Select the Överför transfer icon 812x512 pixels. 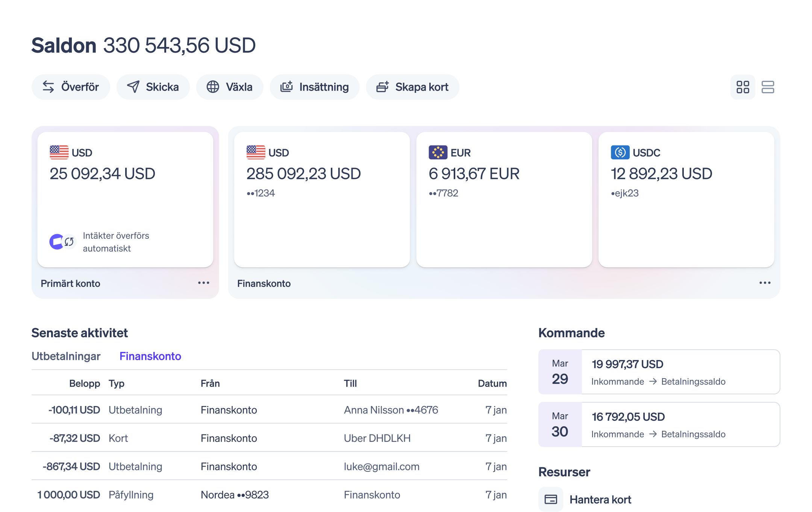pos(48,87)
